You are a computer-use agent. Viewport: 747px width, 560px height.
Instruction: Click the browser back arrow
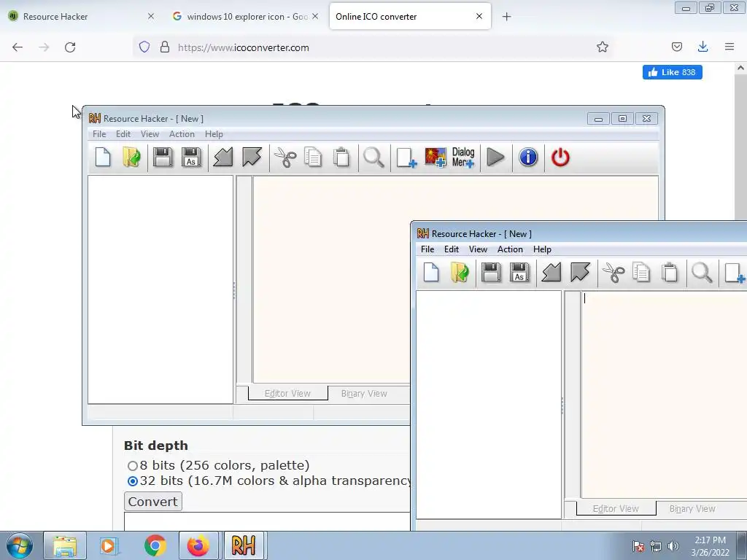point(18,47)
